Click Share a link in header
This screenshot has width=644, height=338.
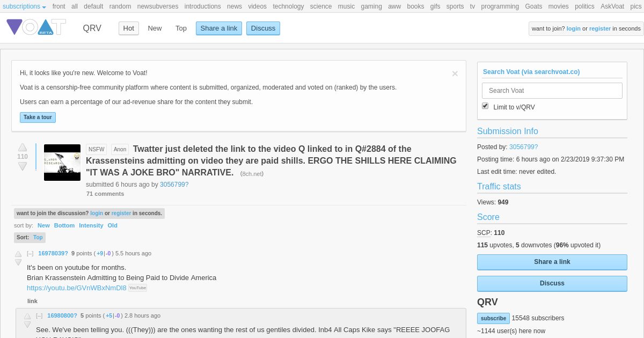219,28
